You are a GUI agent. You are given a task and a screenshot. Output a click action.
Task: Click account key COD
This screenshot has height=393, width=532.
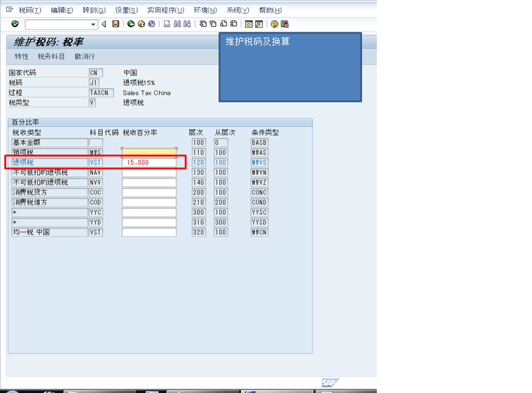[95, 202]
